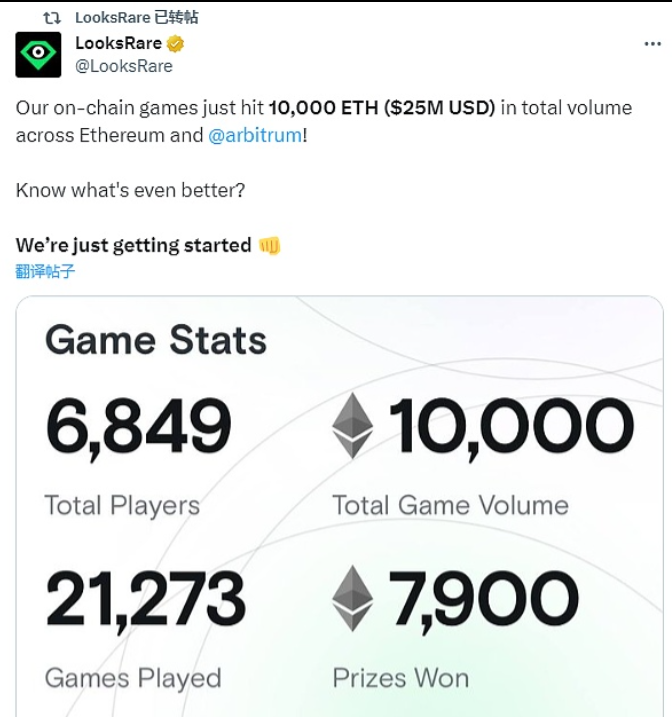The width and height of the screenshot is (672, 717).
Task: Click the "Game Stats" heading in image
Action: point(156,340)
